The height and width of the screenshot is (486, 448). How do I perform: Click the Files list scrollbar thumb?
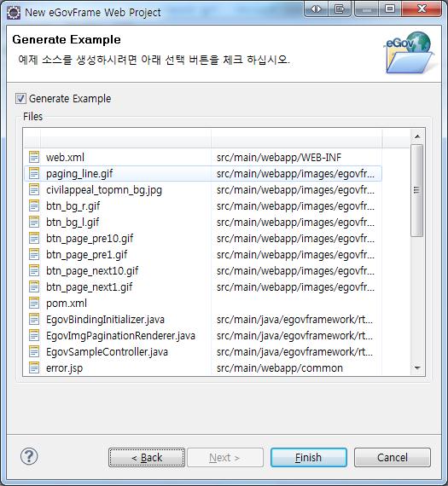click(417, 190)
